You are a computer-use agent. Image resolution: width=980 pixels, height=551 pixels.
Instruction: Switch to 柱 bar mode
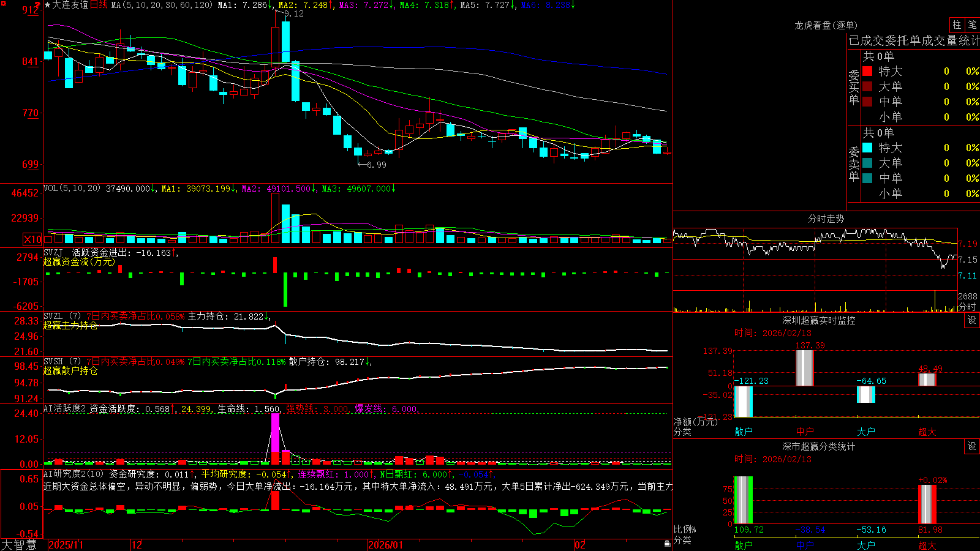tap(957, 24)
